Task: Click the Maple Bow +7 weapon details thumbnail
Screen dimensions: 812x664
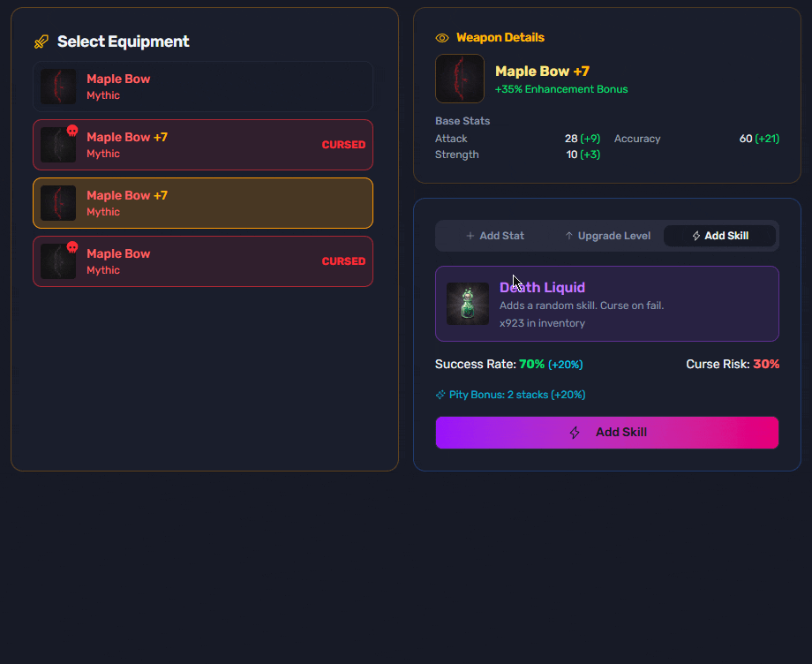Action: [460, 79]
